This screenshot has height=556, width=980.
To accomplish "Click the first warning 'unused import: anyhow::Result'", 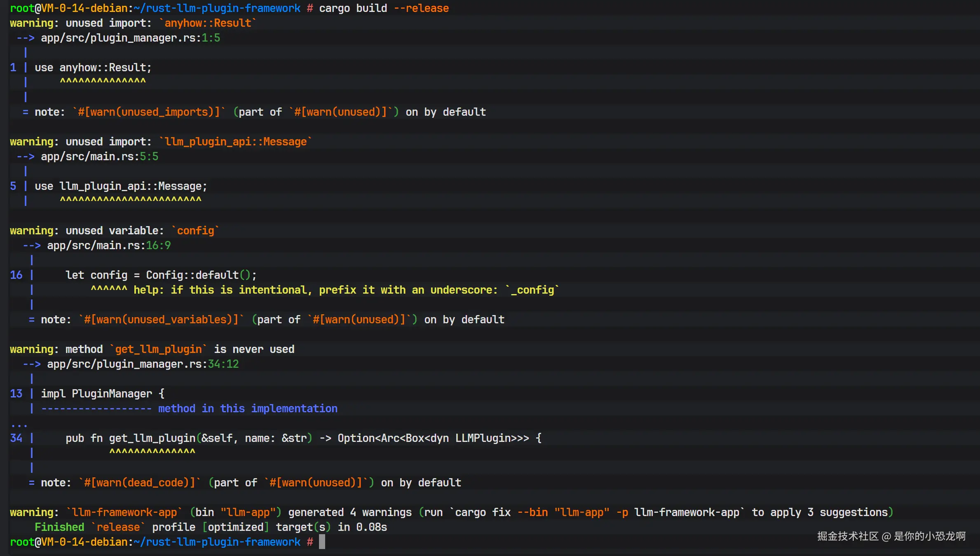I will click(x=133, y=23).
